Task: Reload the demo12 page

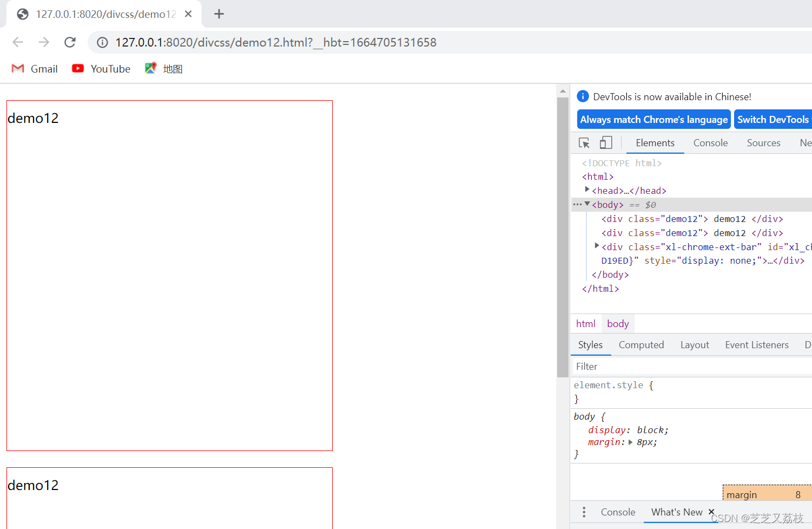Action: coord(70,42)
